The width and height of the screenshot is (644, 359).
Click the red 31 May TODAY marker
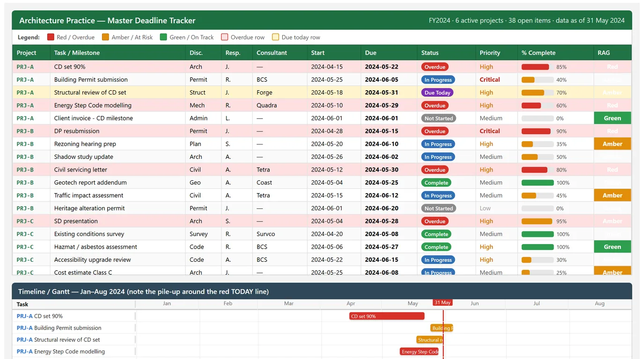click(442, 302)
